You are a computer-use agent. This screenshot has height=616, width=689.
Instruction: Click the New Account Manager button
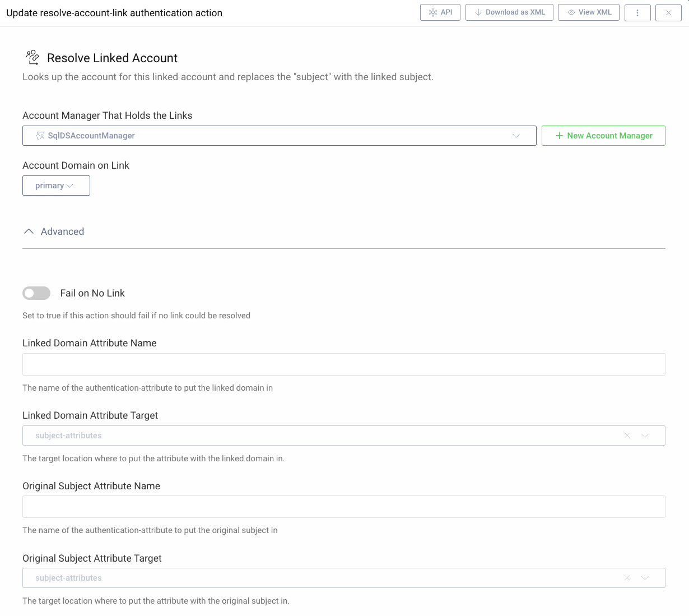pyautogui.click(x=603, y=135)
